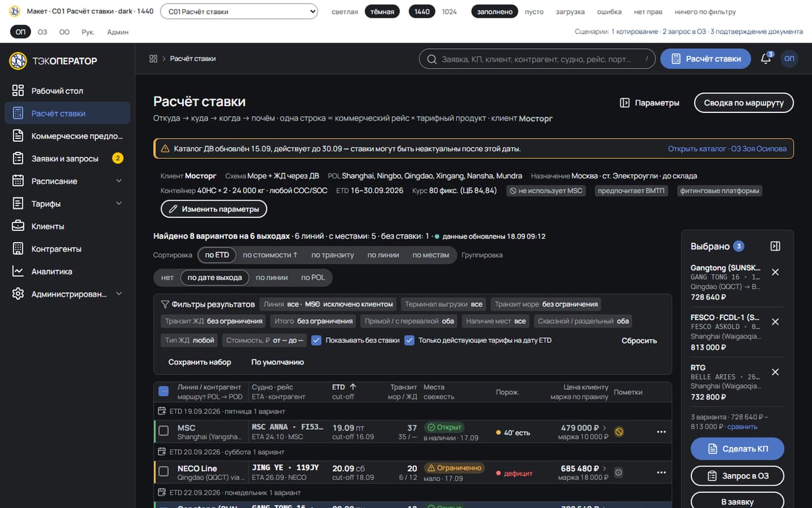Switch mockup theme to светлая

coord(344,11)
